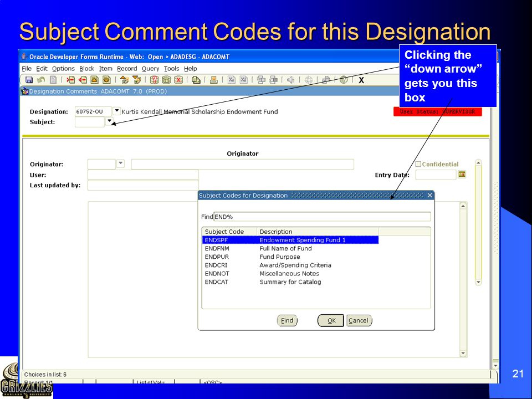Click the Workflow Release toolbar icon

pos(273,80)
